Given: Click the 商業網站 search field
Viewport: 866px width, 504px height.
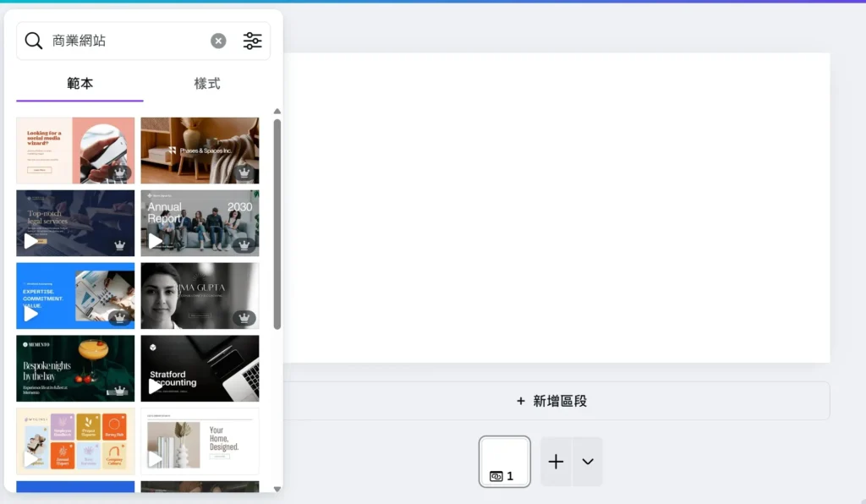Looking at the screenshot, I should point(127,41).
